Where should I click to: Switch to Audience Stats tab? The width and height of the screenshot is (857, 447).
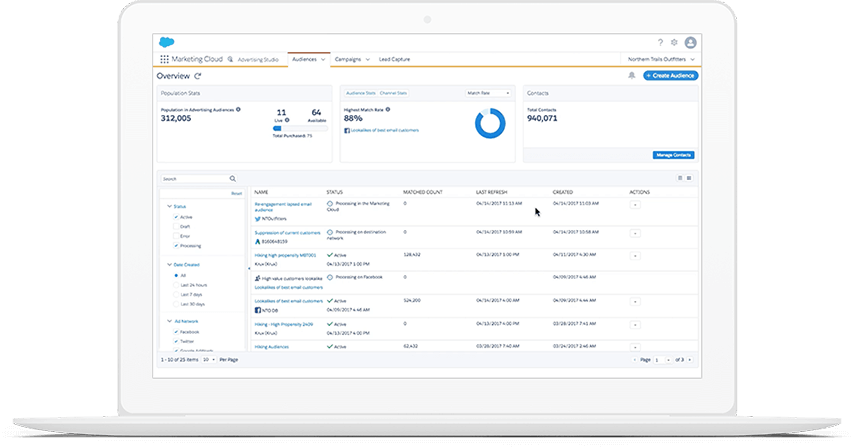[x=361, y=93]
